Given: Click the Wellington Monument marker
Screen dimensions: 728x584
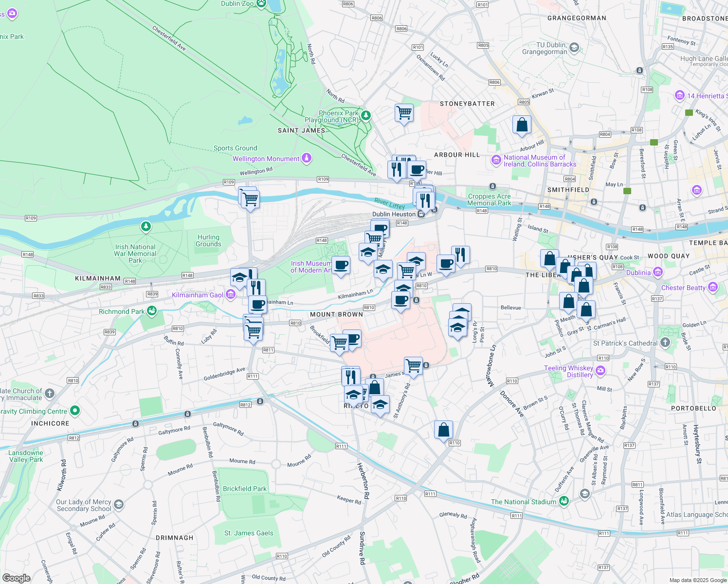Looking at the screenshot, I should click(306, 158).
